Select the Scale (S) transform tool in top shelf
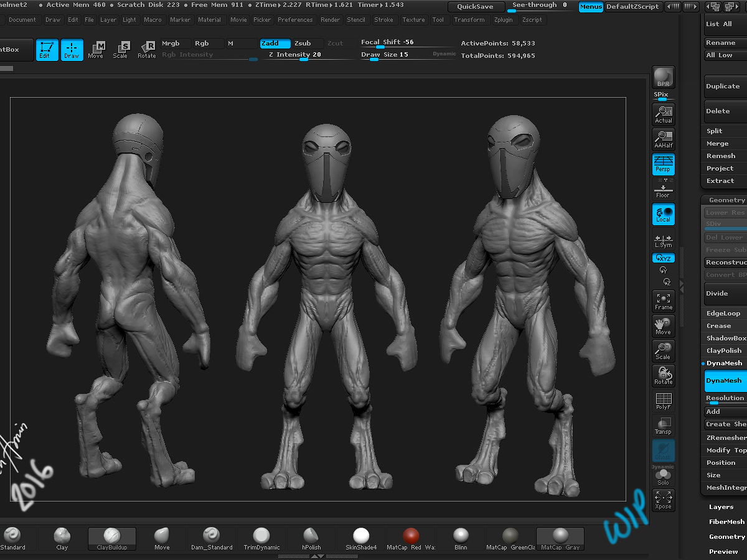The image size is (747, 560). [121, 50]
